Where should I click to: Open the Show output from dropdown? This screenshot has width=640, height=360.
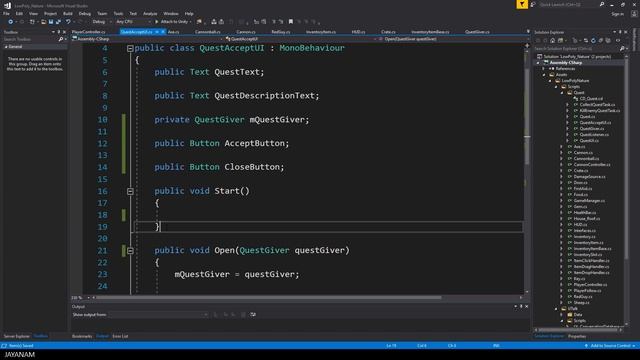click(158, 315)
